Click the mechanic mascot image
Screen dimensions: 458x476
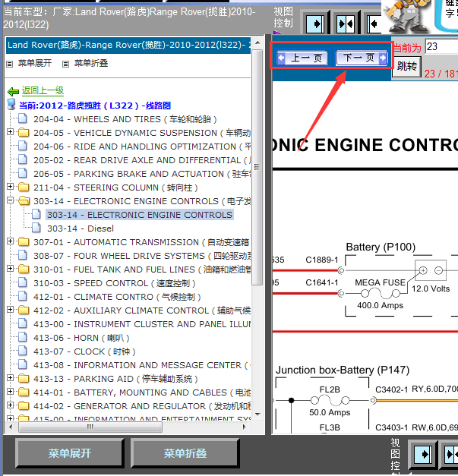[406, 17]
